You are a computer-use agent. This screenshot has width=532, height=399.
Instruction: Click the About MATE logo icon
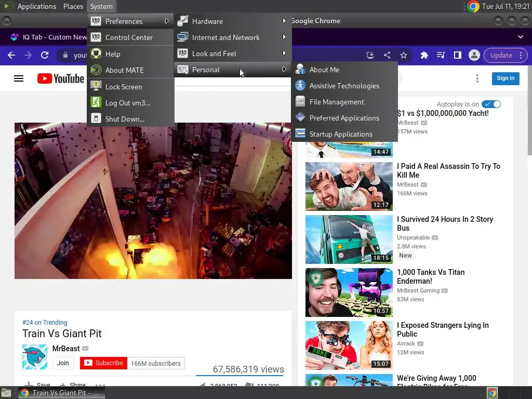click(96, 70)
